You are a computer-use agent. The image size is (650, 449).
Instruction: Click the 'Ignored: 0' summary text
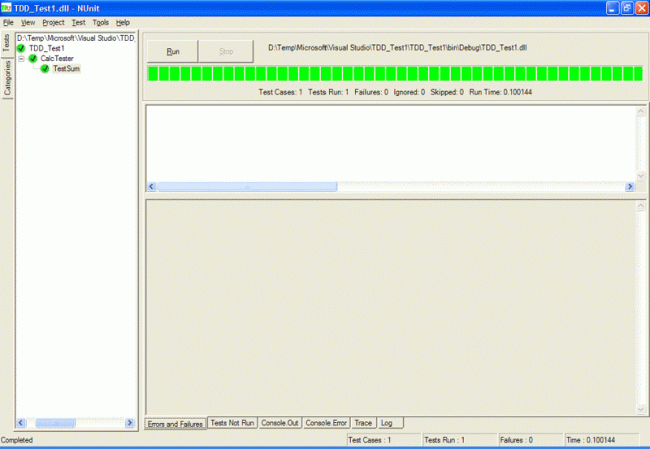click(409, 92)
